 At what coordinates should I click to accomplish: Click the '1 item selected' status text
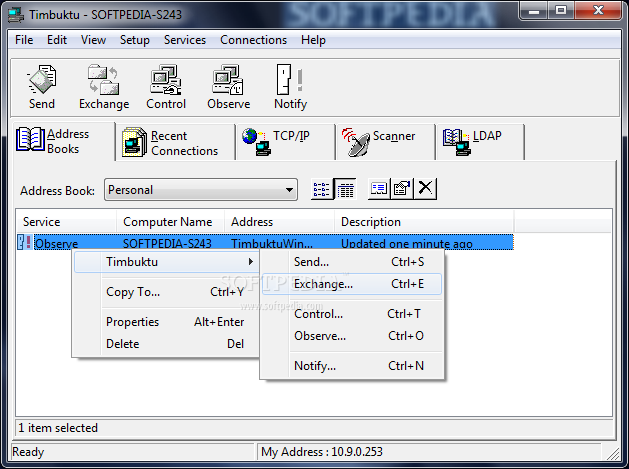pyautogui.click(x=58, y=428)
